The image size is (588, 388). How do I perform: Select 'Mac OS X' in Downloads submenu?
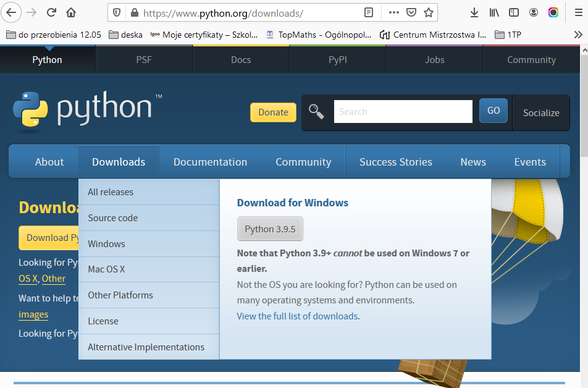pos(149,269)
